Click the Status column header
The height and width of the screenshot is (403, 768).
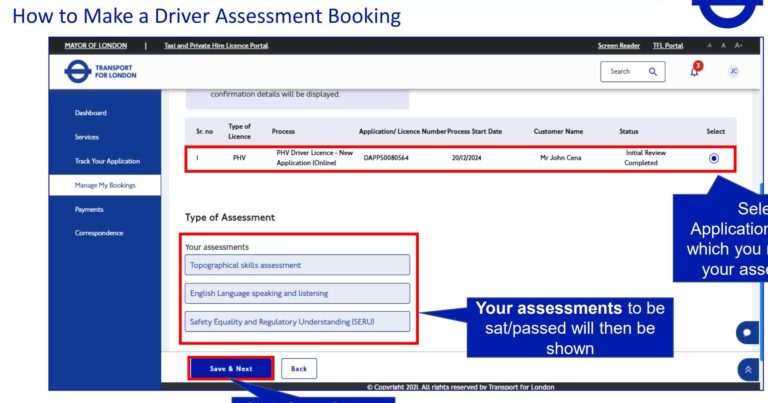(x=628, y=131)
